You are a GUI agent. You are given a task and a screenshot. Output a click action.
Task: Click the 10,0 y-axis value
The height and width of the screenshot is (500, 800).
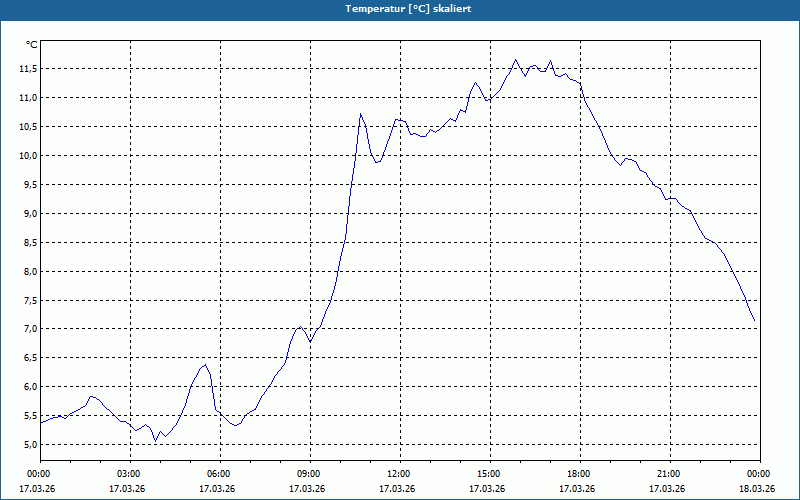pyautogui.click(x=28, y=156)
